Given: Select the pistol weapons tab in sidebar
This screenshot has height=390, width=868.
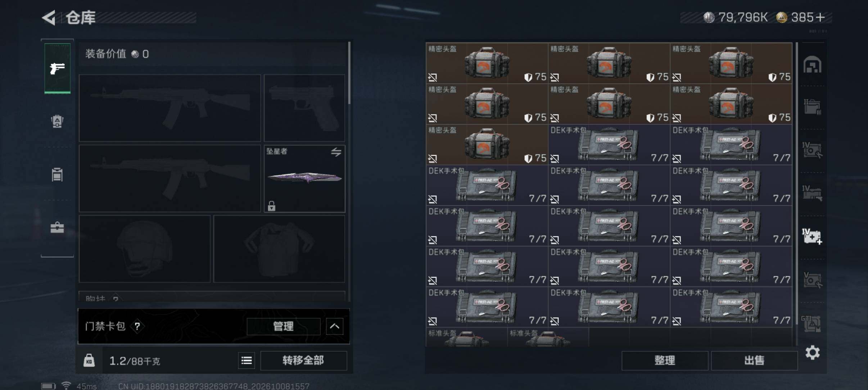Looking at the screenshot, I should (x=57, y=68).
